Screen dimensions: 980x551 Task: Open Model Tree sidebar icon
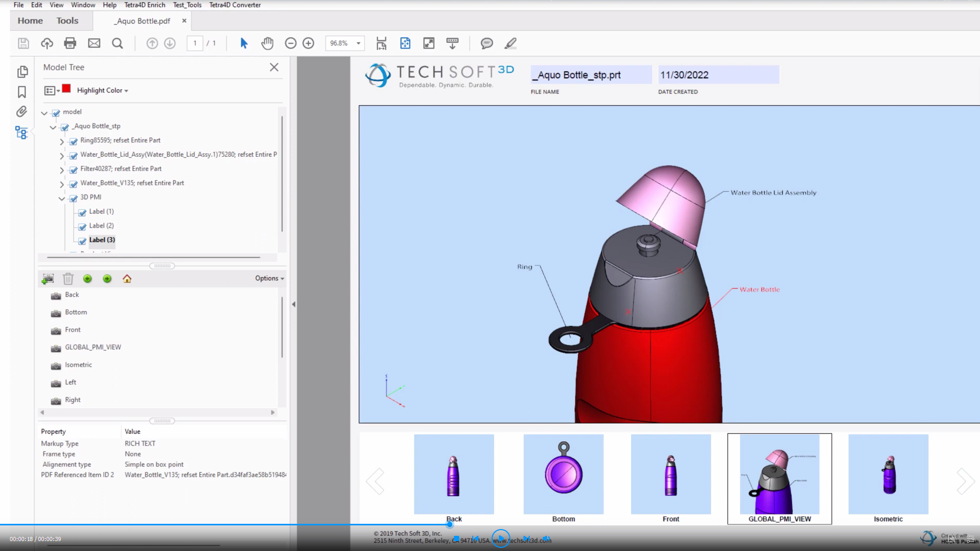(x=21, y=133)
